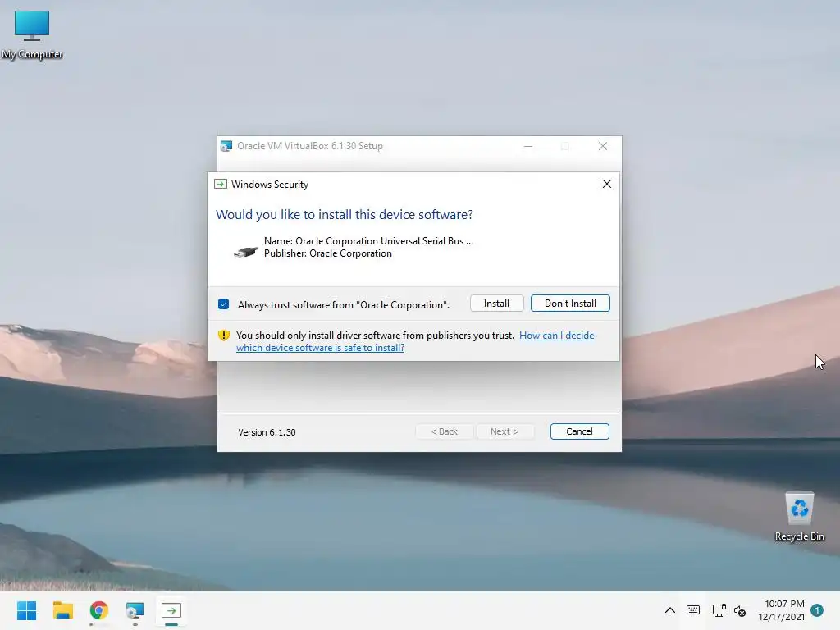Switch to the VirtualBox setup taskbar icon

pyautogui.click(x=135, y=610)
